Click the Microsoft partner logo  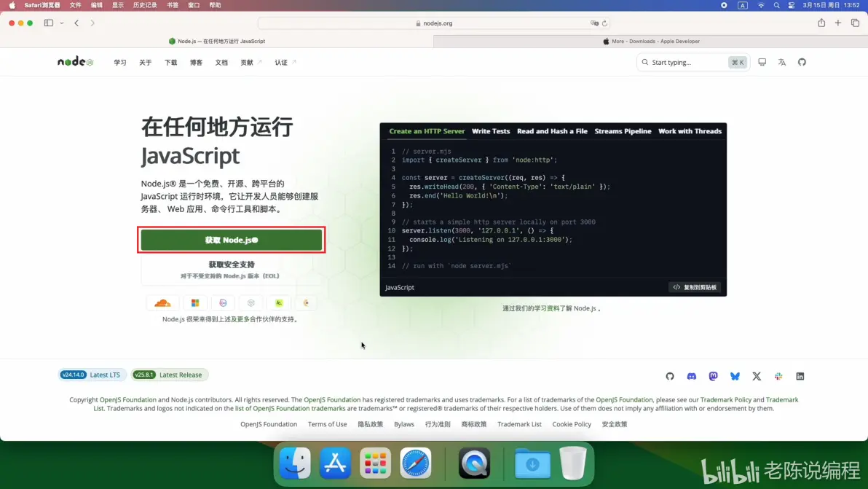click(x=195, y=303)
